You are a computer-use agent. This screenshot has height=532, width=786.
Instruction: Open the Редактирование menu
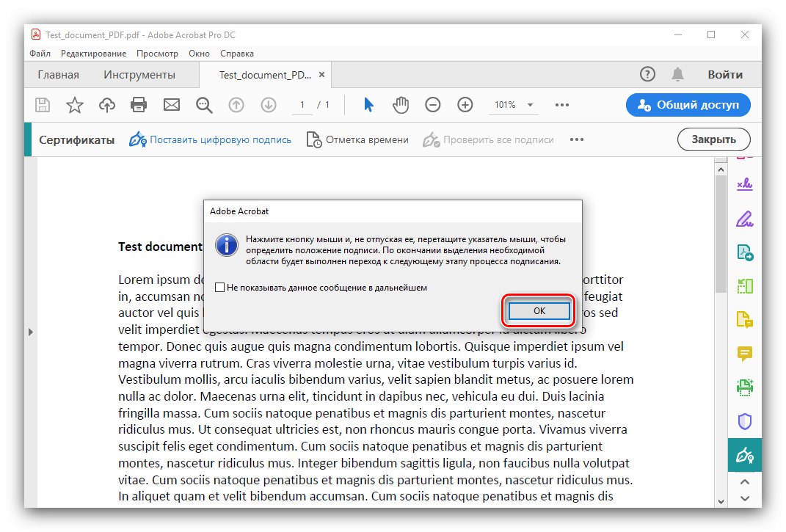(x=93, y=53)
